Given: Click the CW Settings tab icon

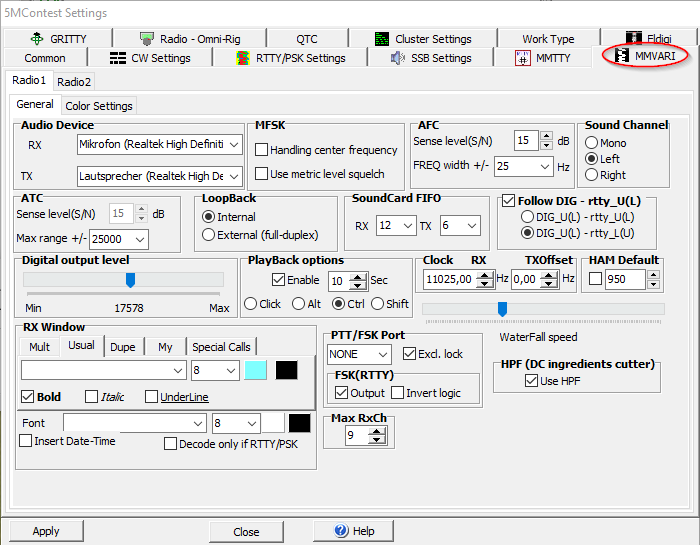Looking at the screenshot, I should (x=118, y=58).
